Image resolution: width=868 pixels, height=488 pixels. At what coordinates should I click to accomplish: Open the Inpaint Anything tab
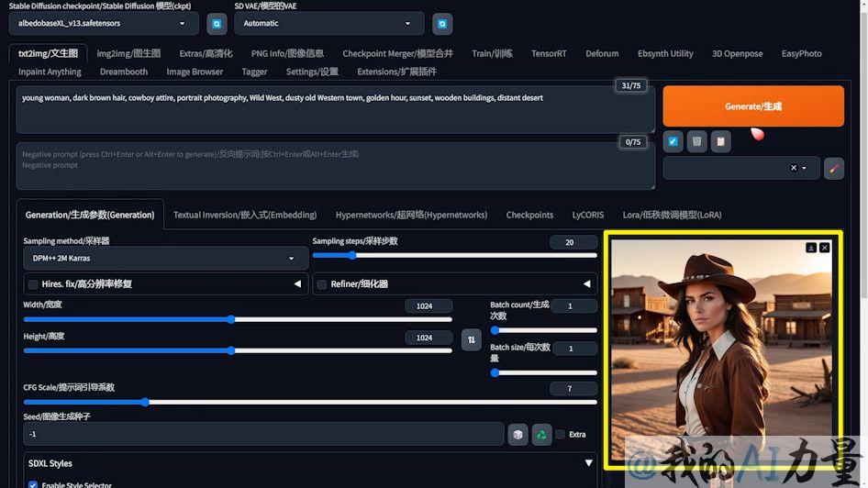point(50,72)
